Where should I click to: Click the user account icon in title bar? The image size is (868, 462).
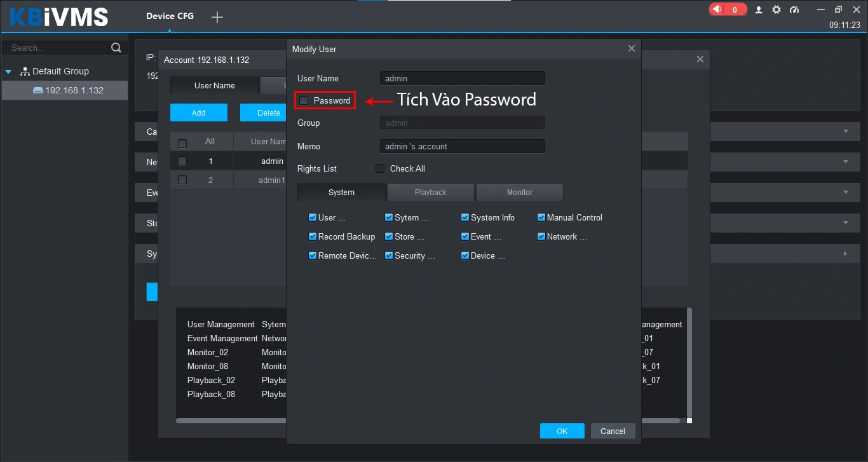(x=758, y=10)
